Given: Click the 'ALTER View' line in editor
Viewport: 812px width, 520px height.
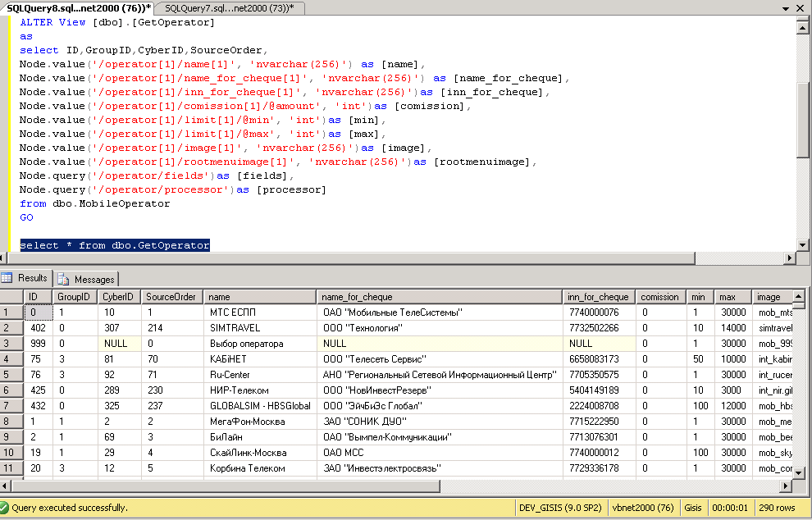Looking at the screenshot, I should pos(117,22).
